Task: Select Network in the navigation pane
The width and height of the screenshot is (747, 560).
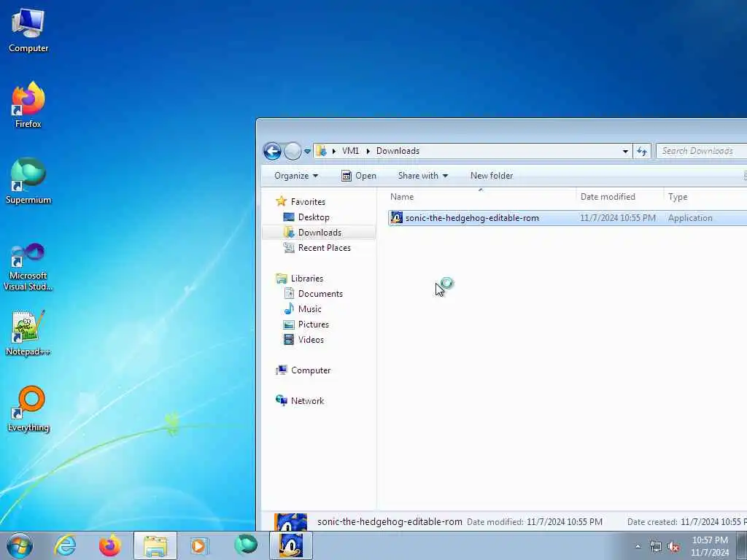Action: pyautogui.click(x=307, y=401)
